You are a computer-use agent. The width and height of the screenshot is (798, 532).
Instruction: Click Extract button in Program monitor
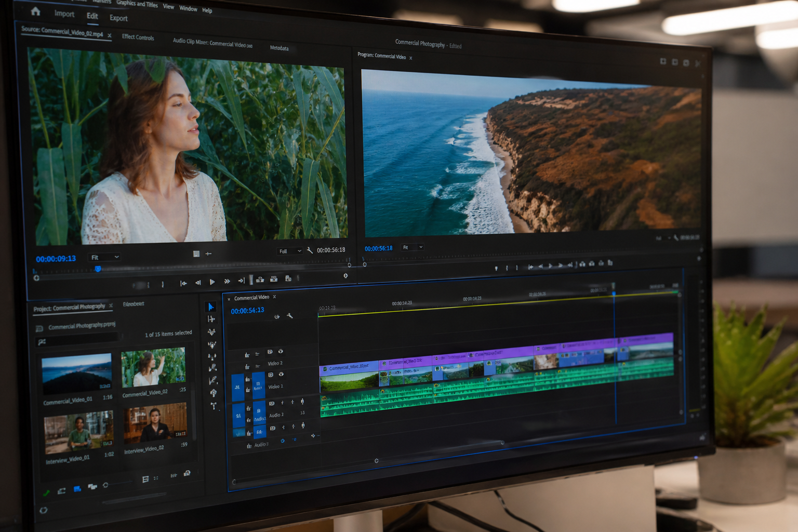[x=592, y=263]
